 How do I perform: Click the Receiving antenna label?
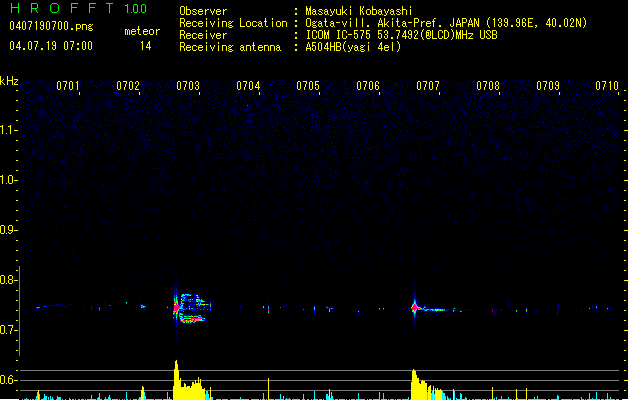click(230, 47)
